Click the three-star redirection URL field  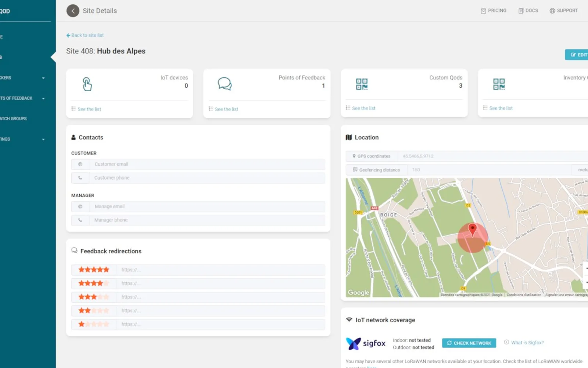(220, 297)
